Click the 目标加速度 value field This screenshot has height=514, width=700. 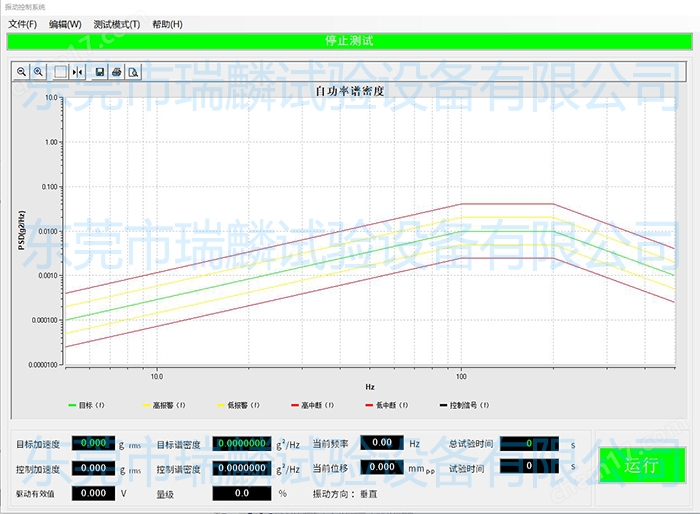tap(93, 443)
